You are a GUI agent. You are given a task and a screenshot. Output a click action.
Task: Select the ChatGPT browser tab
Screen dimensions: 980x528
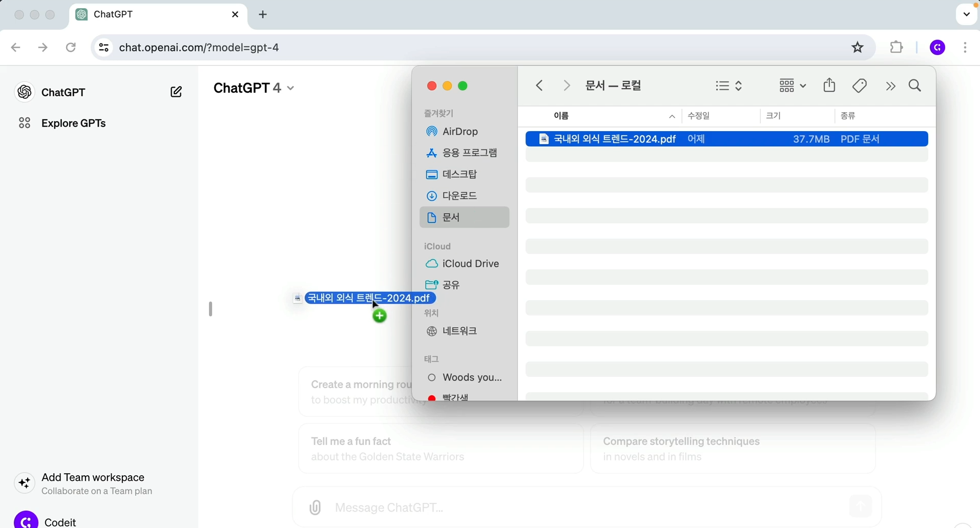pyautogui.click(x=158, y=15)
